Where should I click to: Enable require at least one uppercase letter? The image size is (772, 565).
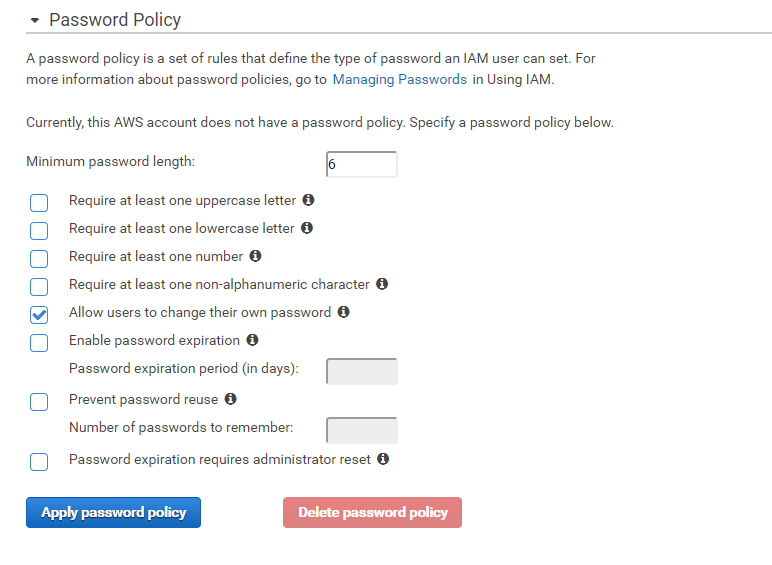pos(39,203)
